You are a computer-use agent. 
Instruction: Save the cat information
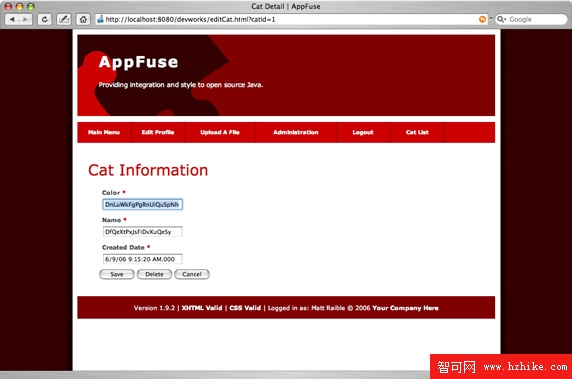click(117, 274)
